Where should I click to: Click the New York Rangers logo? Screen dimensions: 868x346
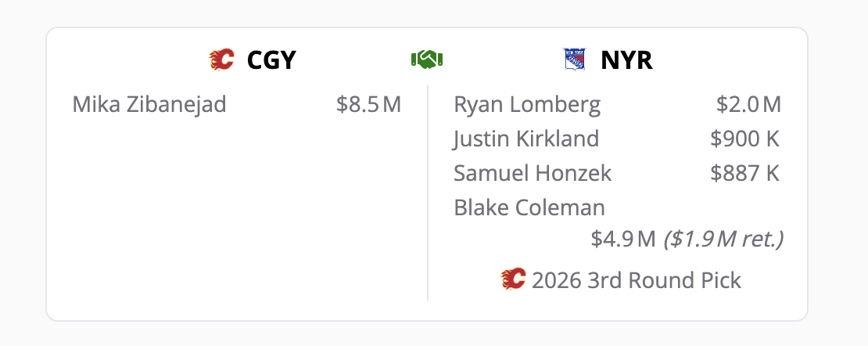point(575,59)
